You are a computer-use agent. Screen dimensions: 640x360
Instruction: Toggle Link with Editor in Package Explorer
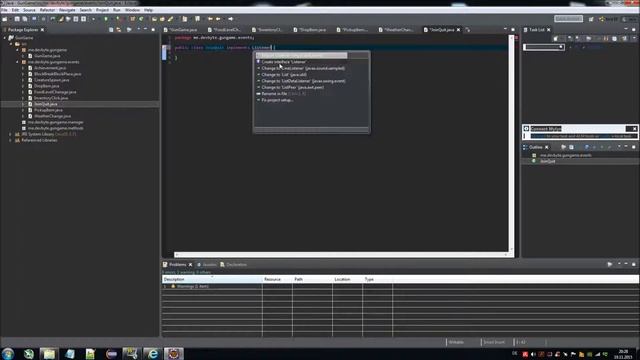click(x=119, y=30)
